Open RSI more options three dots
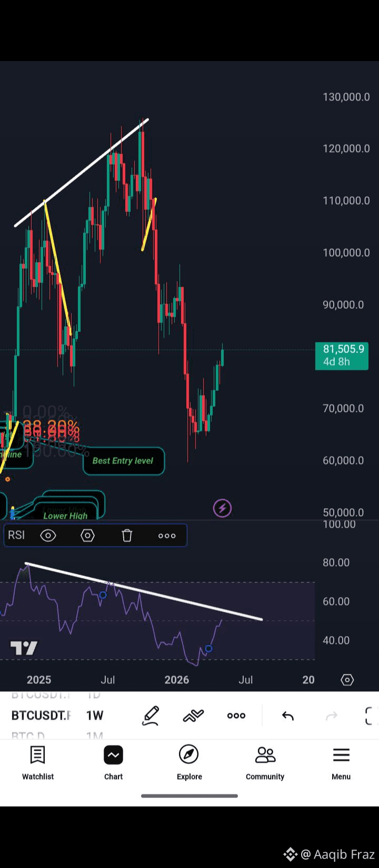Image resolution: width=379 pixels, height=868 pixels. coord(167,536)
